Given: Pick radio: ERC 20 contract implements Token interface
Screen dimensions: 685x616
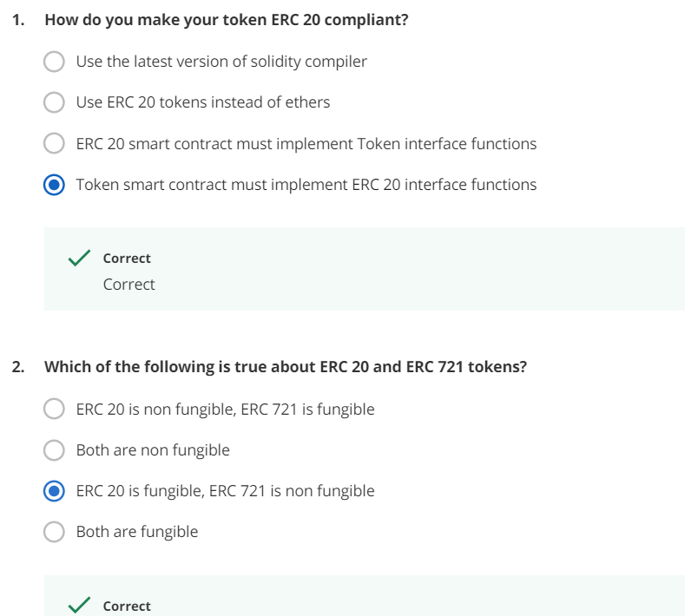Looking at the screenshot, I should (x=54, y=143).
